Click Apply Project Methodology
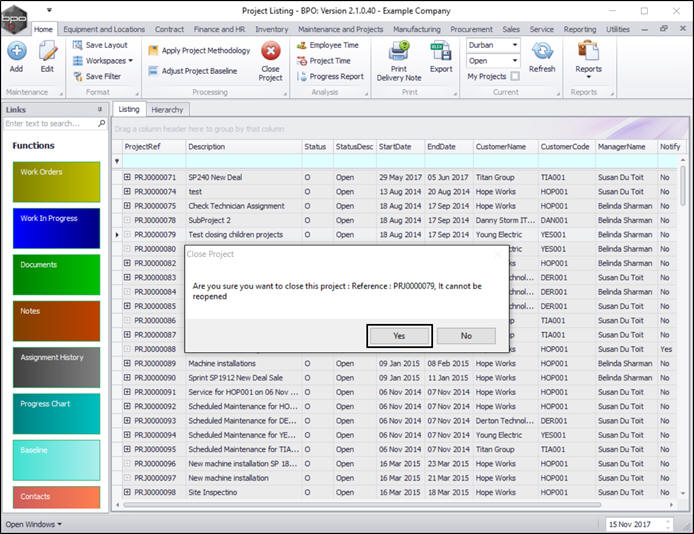Viewport: 694px width, 534px height. (199, 50)
